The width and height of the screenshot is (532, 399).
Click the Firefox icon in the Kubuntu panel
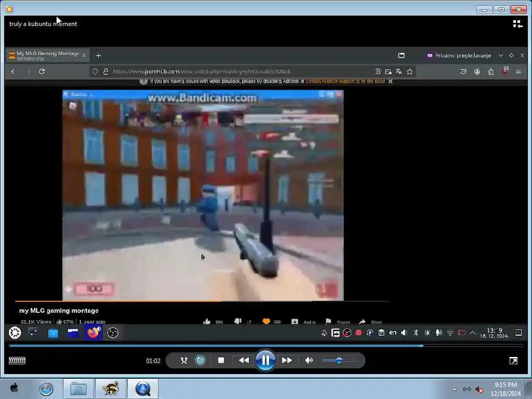[94, 333]
